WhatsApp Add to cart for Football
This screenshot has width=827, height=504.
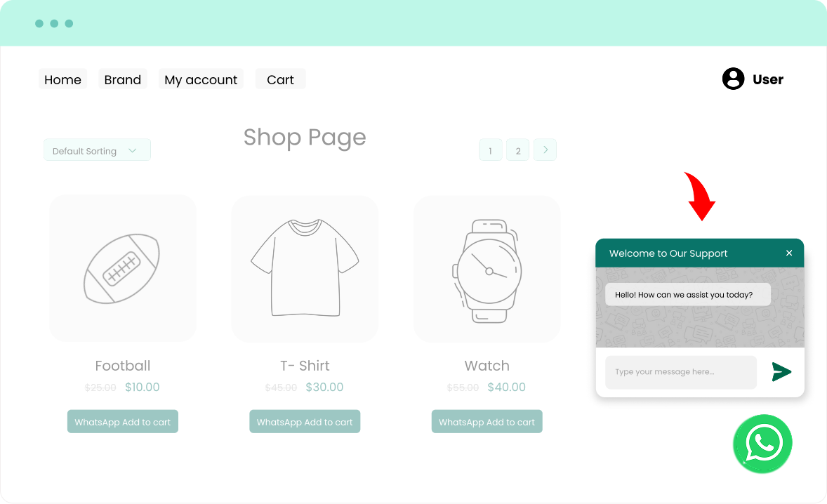(123, 422)
